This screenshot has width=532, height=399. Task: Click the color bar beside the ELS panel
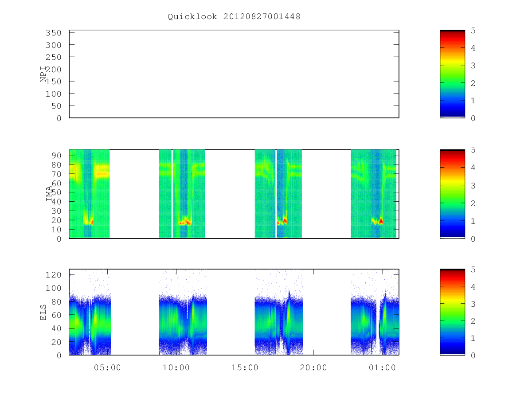[x=452, y=312]
